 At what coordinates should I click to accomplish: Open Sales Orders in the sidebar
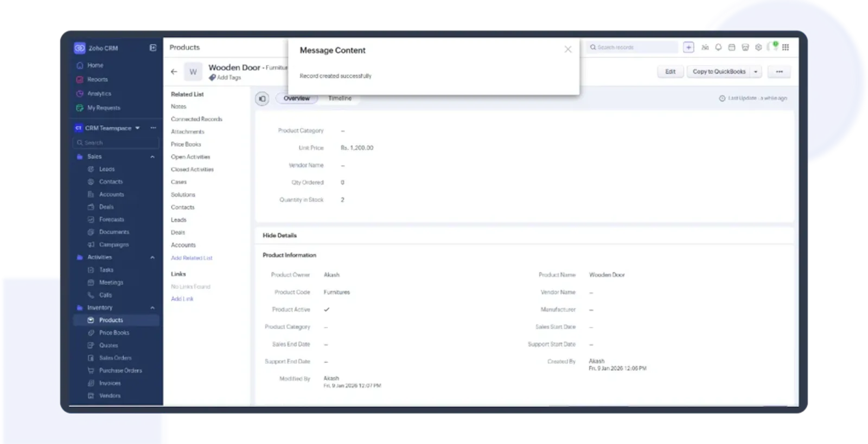115,358
